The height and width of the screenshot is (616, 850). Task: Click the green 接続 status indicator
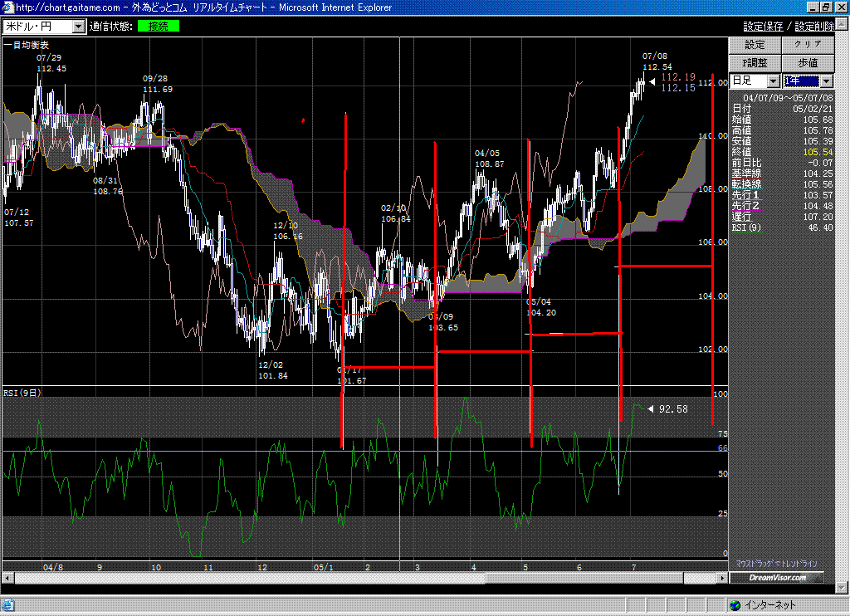(x=159, y=26)
